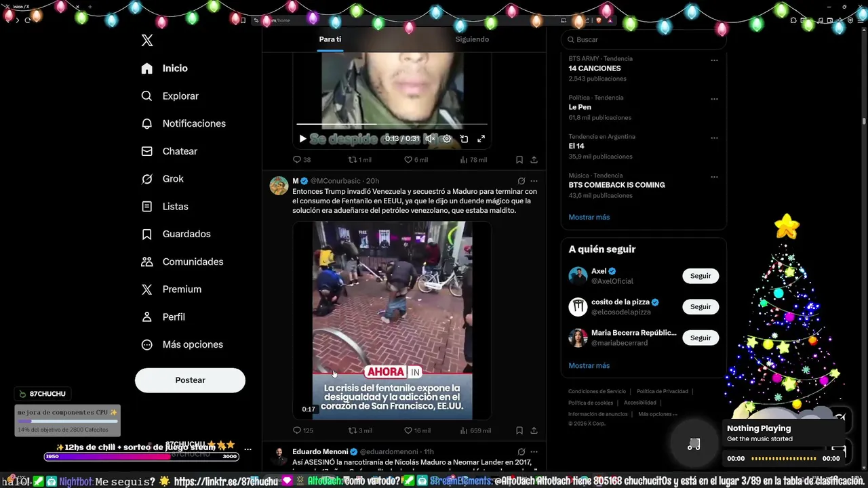
Task: Open Eduardo Menoni profile name
Action: 320,451
